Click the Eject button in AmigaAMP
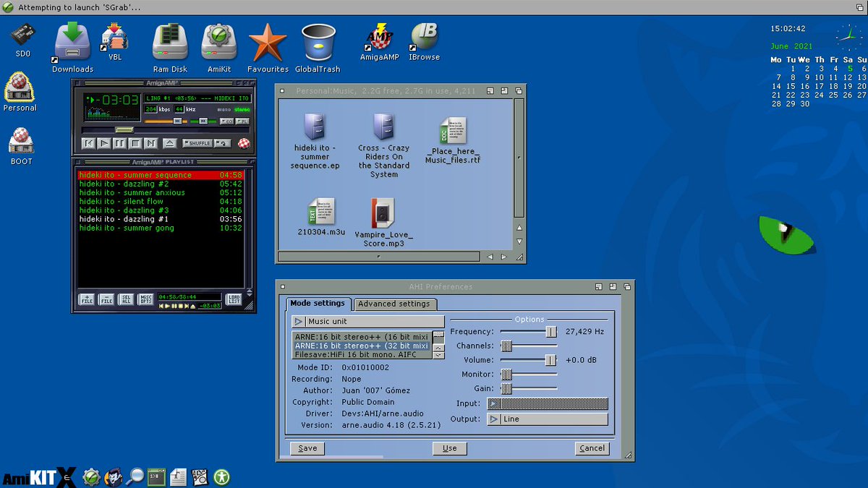The width and height of the screenshot is (868, 488). [x=170, y=143]
